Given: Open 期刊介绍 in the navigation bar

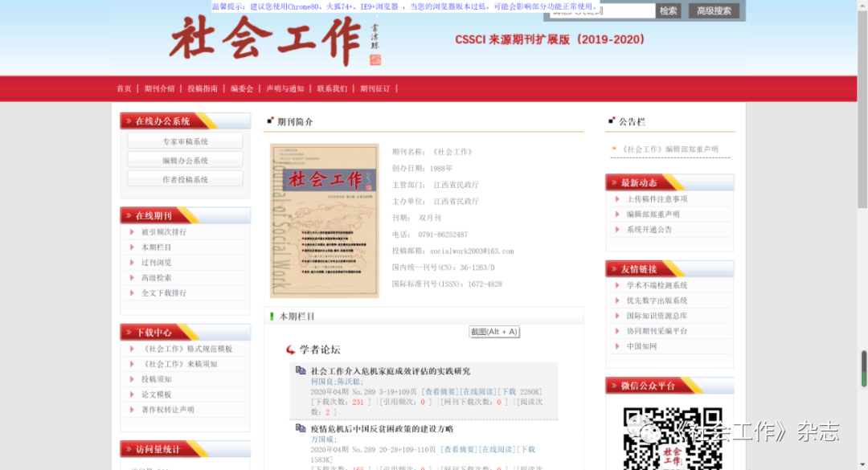Looking at the screenshot, I should tap(159, 88).
